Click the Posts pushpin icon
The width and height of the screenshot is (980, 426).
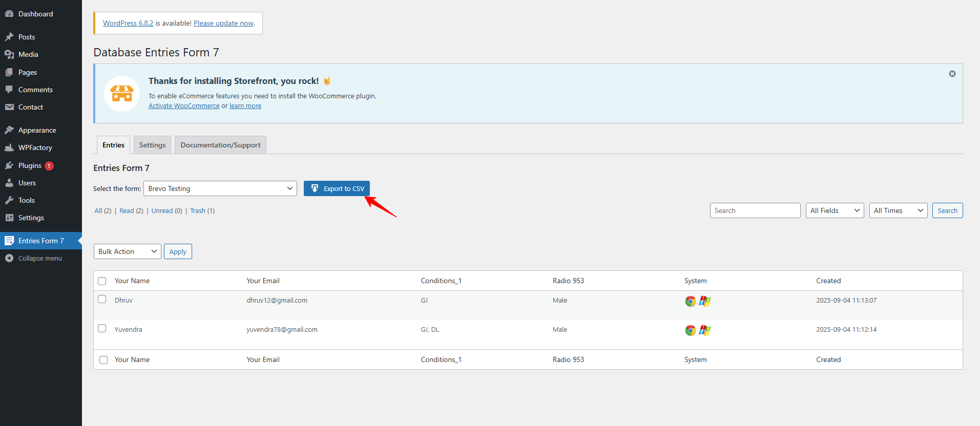point(9,37)
